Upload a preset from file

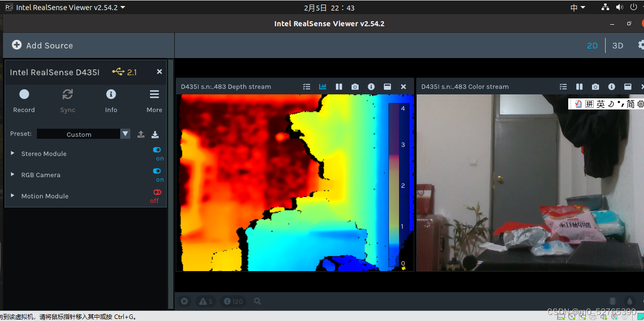(141, 134)
